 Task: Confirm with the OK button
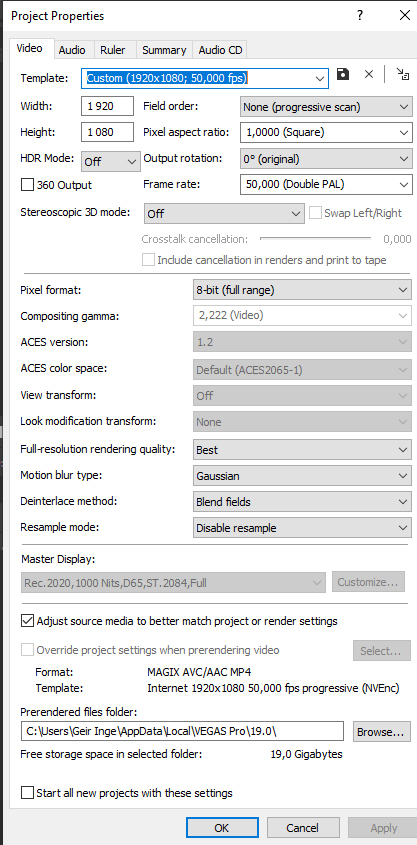(222, 828)
